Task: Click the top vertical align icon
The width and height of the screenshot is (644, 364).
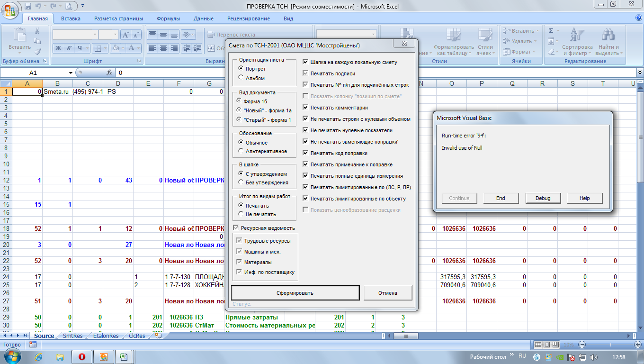Action: (152, 35)
